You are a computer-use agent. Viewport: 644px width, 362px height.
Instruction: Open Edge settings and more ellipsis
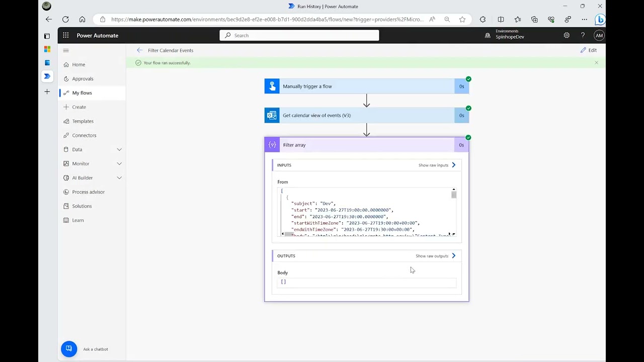[584, 19]
